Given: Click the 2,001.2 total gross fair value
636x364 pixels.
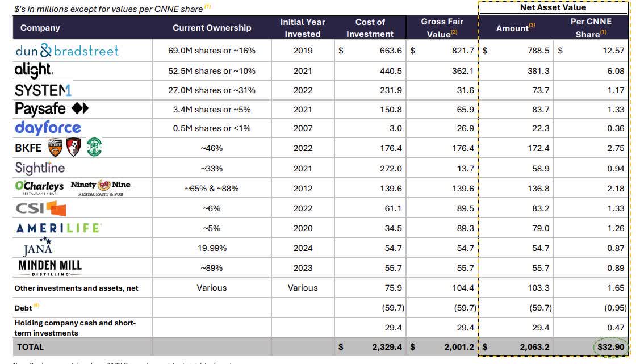Looking at the screenshot, I should [x=459, y=347].
